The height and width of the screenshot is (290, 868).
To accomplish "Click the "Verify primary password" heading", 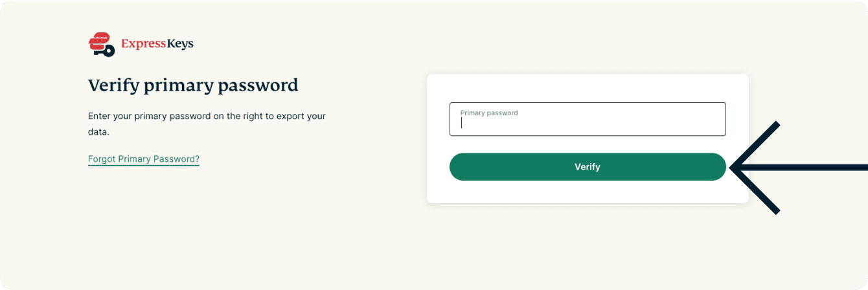I will coord(192,85).
